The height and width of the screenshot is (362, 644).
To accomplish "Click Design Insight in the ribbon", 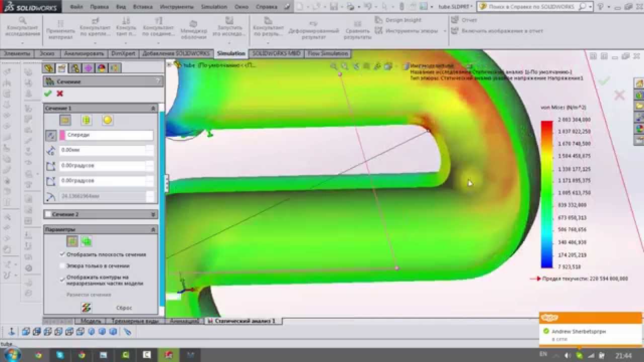I will point(398,20).
